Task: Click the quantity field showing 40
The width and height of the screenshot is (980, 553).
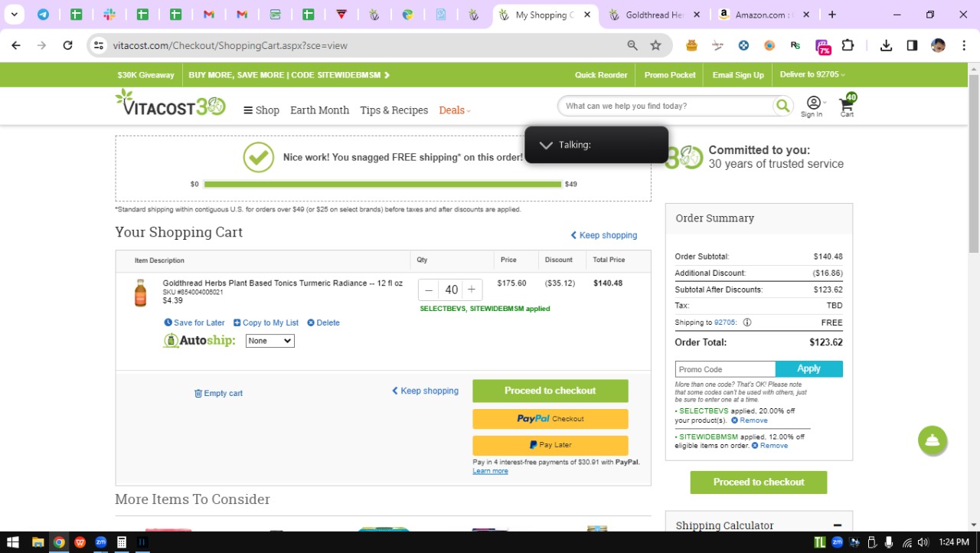Action: click(x=451, y=290)
